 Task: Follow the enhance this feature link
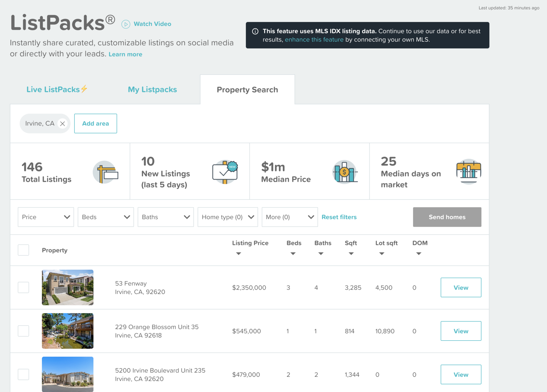pyautogui.click(x=314, y=39)
